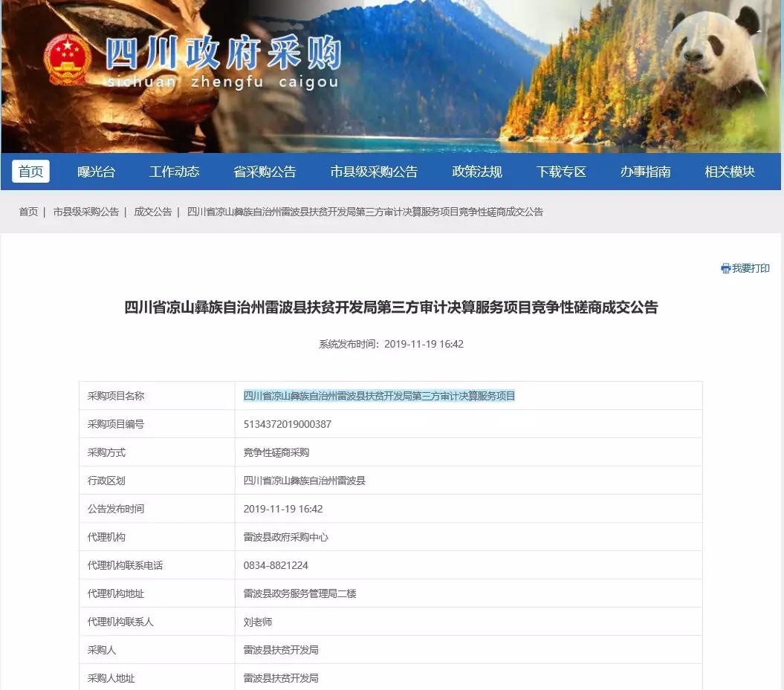Screen dimensions: 784x690
Task: Click 市县级采购公告 breadcrumb link
Action: coord(85,212)
